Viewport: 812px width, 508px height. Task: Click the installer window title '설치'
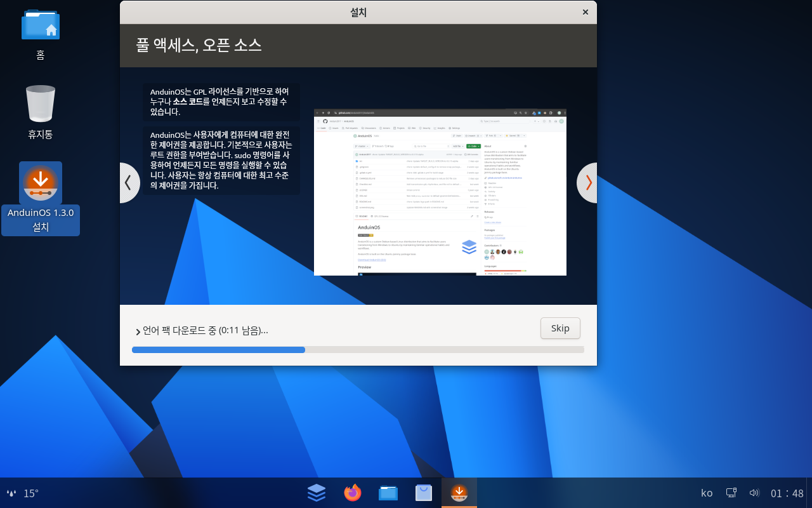(x=358, y=12)
